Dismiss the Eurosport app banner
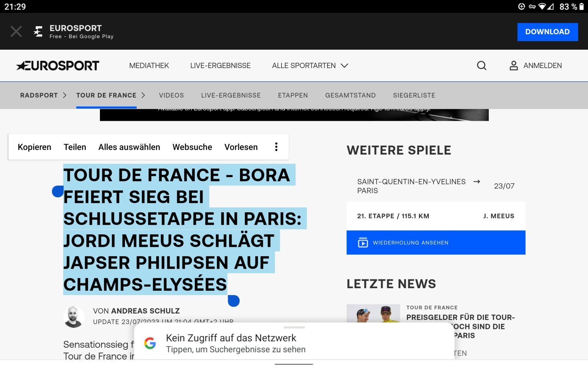Screen dimensions: 588x368 point(16,31)
